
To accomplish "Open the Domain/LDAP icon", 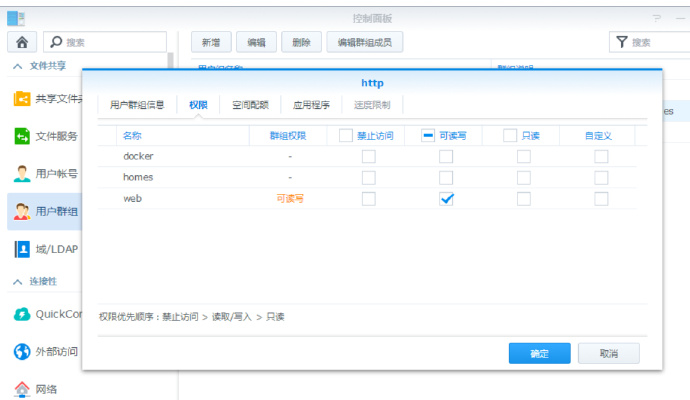I will (22, 249).
